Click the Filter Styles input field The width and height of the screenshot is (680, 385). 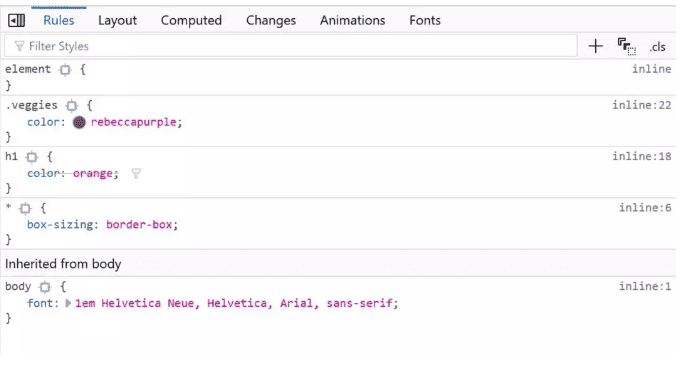pos(291,46)
